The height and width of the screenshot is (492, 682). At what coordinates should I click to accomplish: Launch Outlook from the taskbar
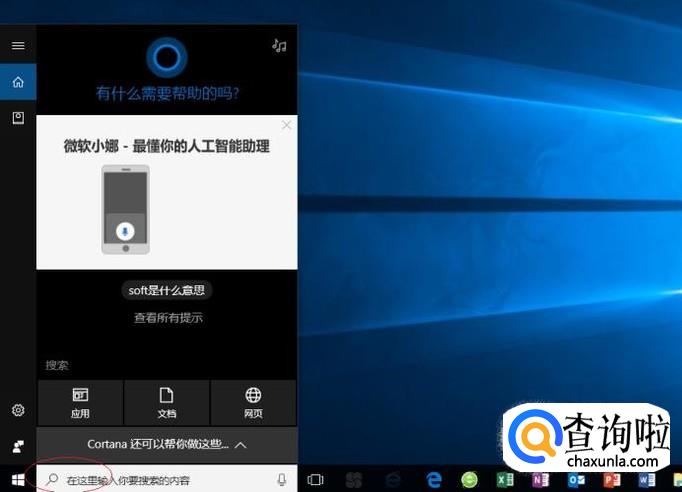(x=576, y=480)
